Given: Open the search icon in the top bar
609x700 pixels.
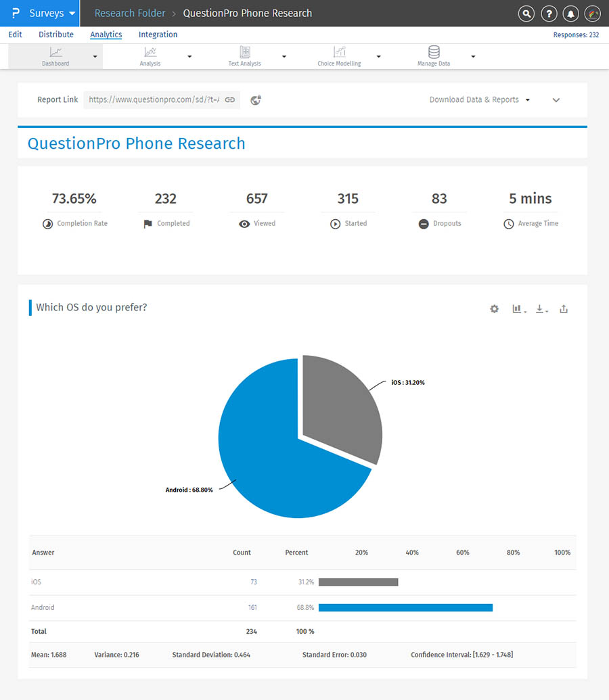Looking at the screenshot, I should [x=526, y=14].
